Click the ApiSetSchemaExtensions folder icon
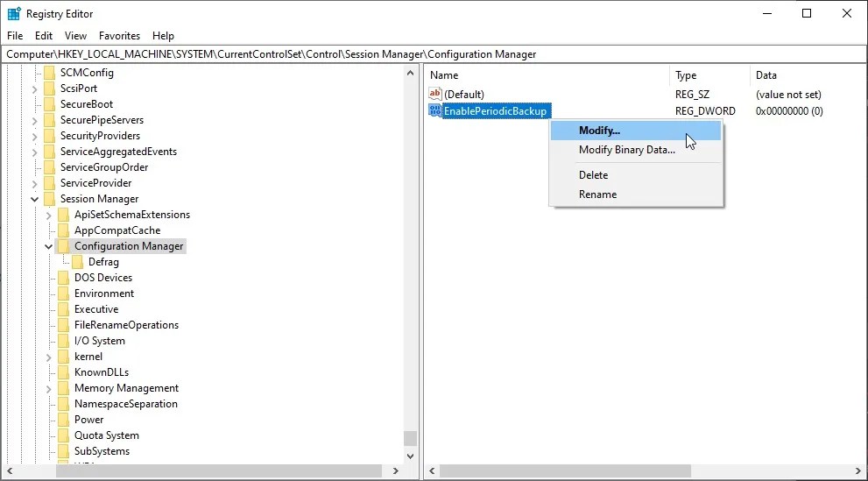This screenshot has height=481, width=868. 64,215
